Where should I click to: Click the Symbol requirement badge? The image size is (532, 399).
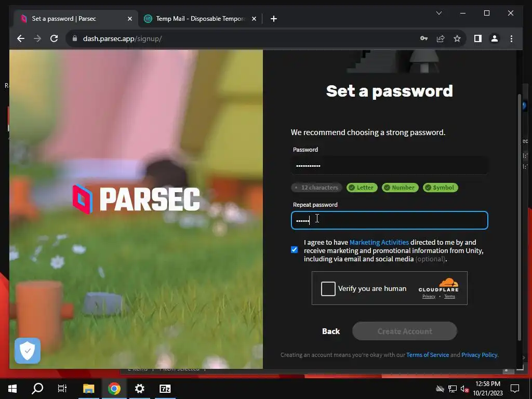pyautogui.click(x=441, y=188)
